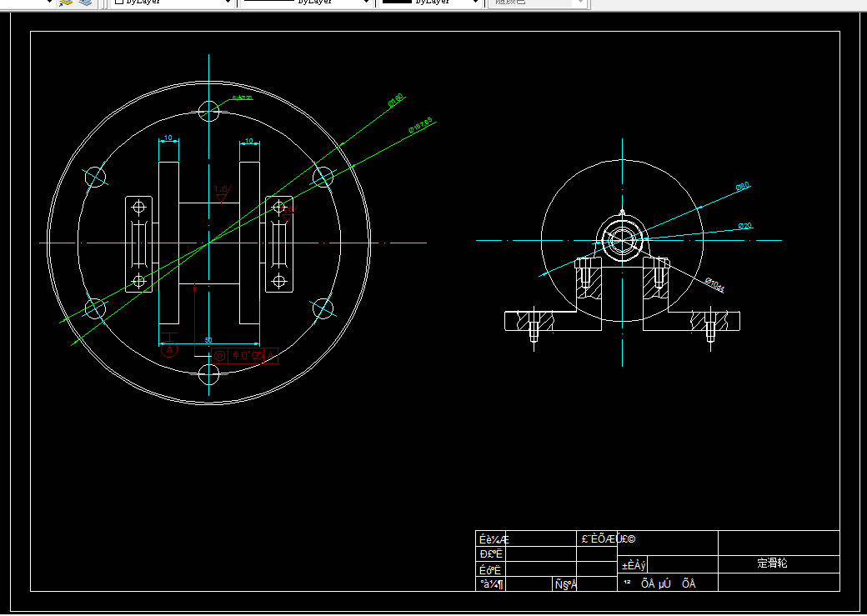Image resolution: width=867 pixels, height=616 pixels.
Task: Select the white "Ø10" leader dimension text
Action: pos(714,285)
